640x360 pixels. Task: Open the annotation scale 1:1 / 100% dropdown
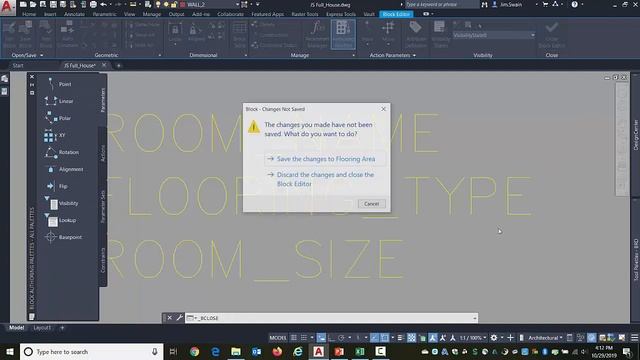point(473,338)
